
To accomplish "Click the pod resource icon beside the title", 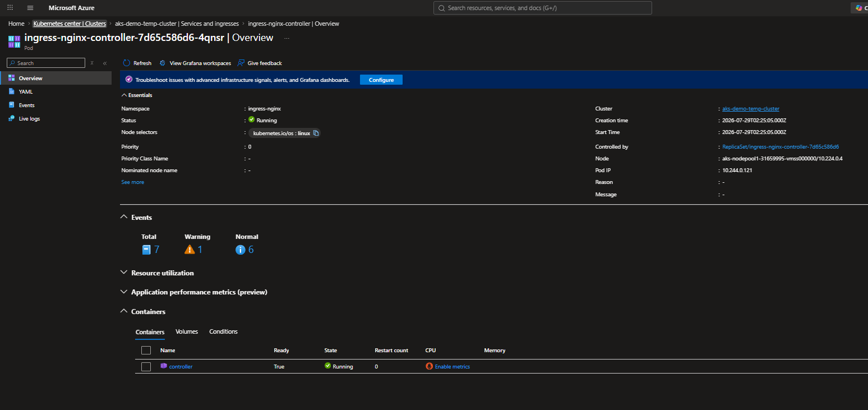I will pos(15,41).
